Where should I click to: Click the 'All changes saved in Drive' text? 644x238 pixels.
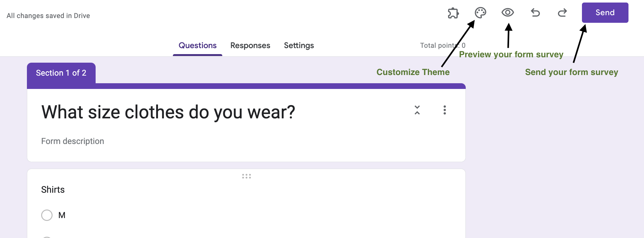click(48, 15)
